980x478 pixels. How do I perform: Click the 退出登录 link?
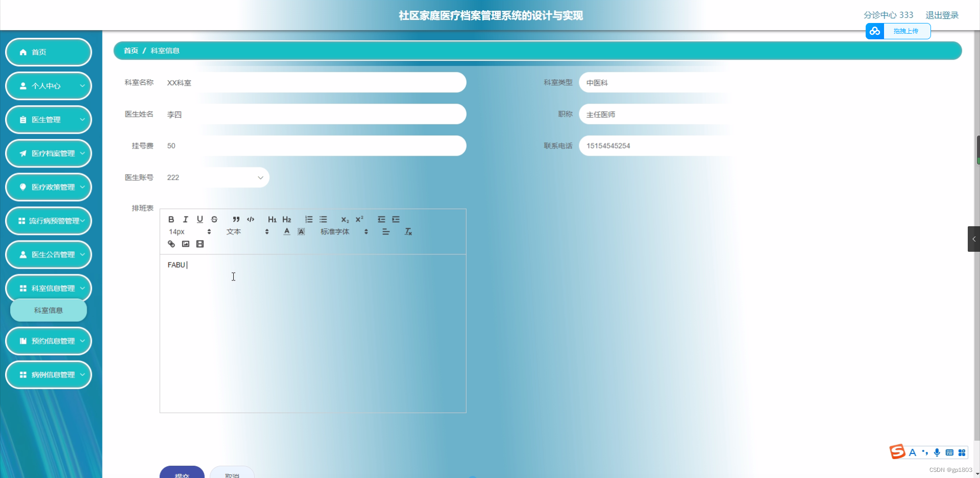(x=942, y=15)
